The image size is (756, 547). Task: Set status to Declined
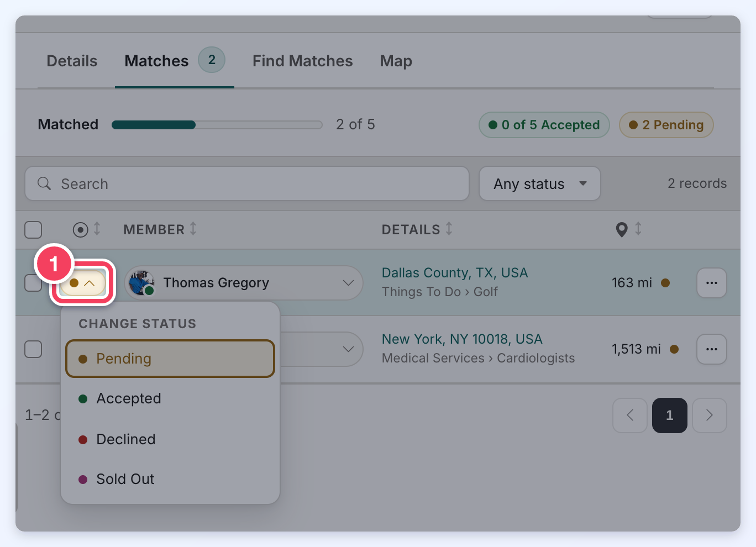170,439
